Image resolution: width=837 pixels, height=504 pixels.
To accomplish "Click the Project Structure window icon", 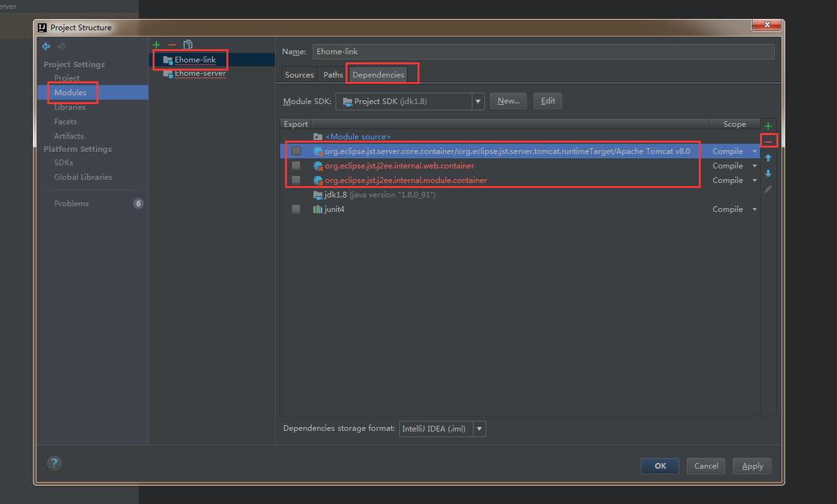I will click(42, 28).
